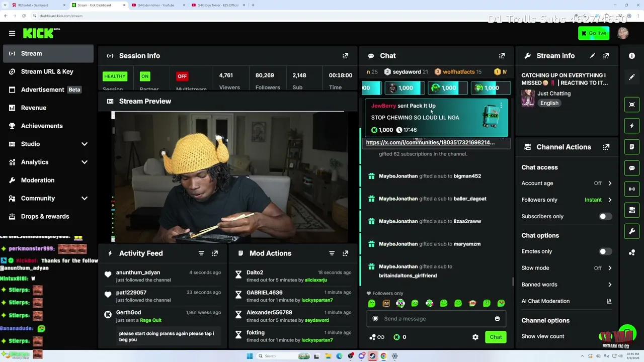Toggle Emotes only chat

click(605, 251)
